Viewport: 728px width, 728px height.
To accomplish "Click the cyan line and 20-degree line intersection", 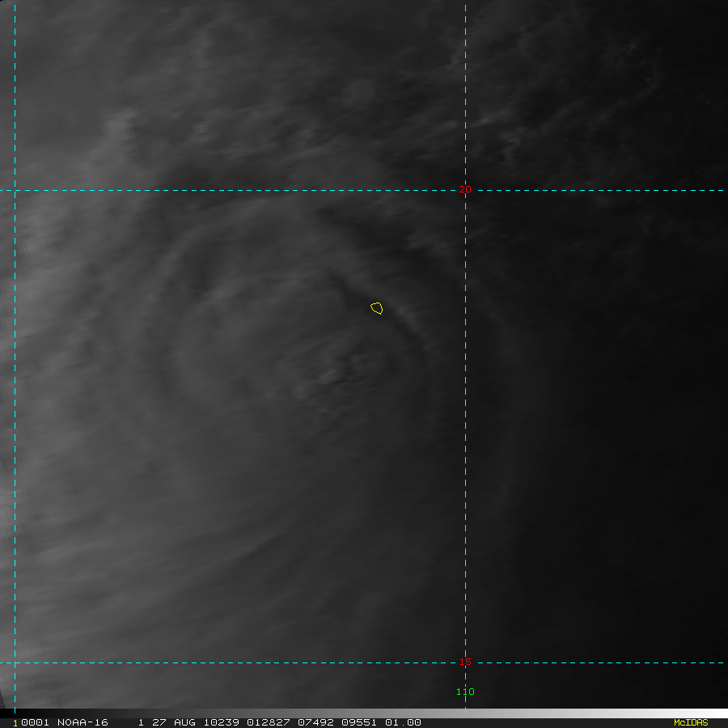I will click(15, 191).
